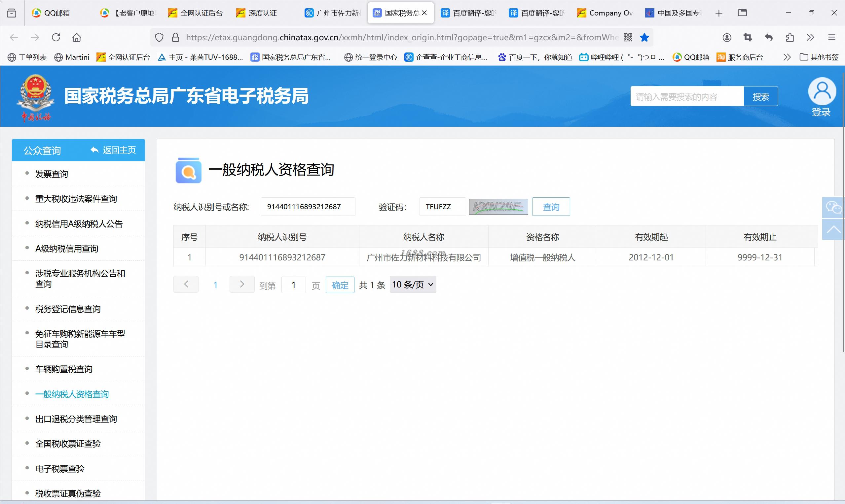Click the taxpayer ID input field
Image resolution: width=845 pixels, height=504 pixels.
tap(308, 207)
